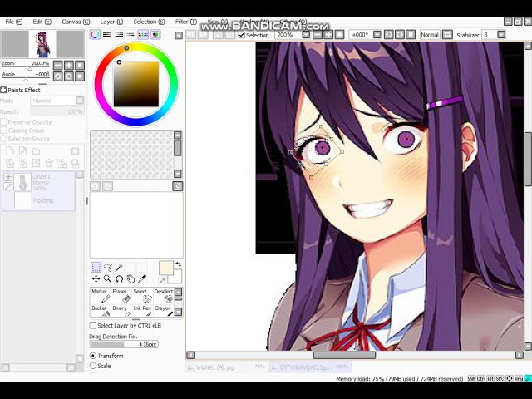Flip the canvas view horizontally
Viewport: 532px width, 399px height.
point(447,35)
